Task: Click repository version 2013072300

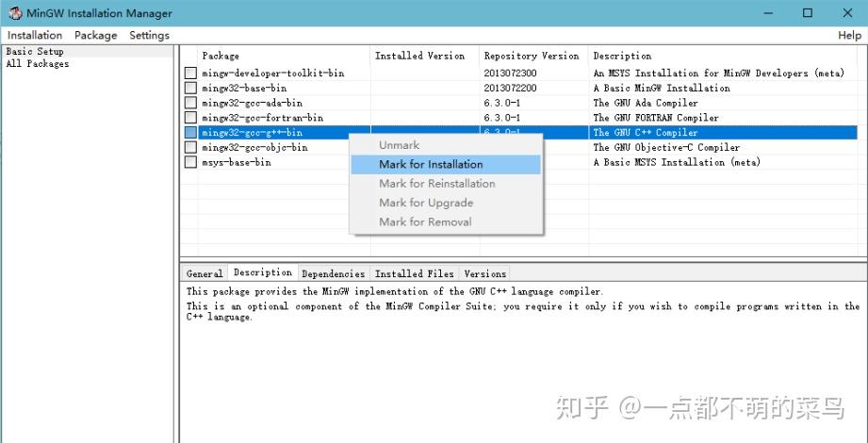Action: click(511, 74)
